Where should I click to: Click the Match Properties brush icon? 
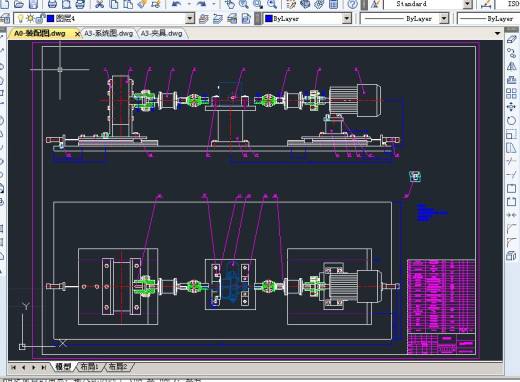point(142,4)
